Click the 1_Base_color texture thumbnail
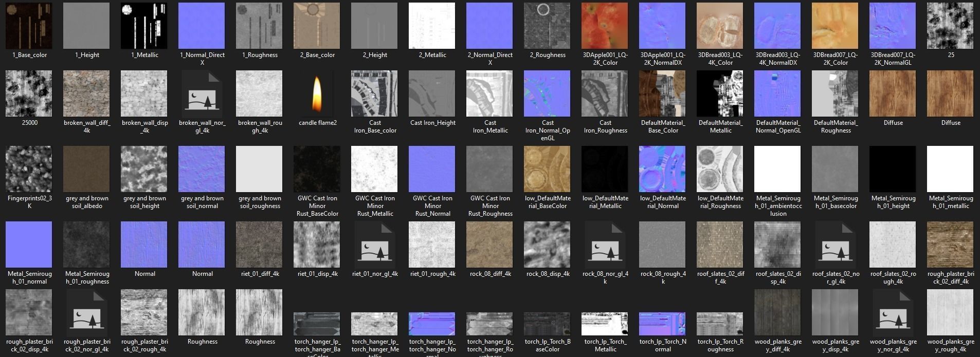This screenshot has height=357, width=980. pos(29,26)
